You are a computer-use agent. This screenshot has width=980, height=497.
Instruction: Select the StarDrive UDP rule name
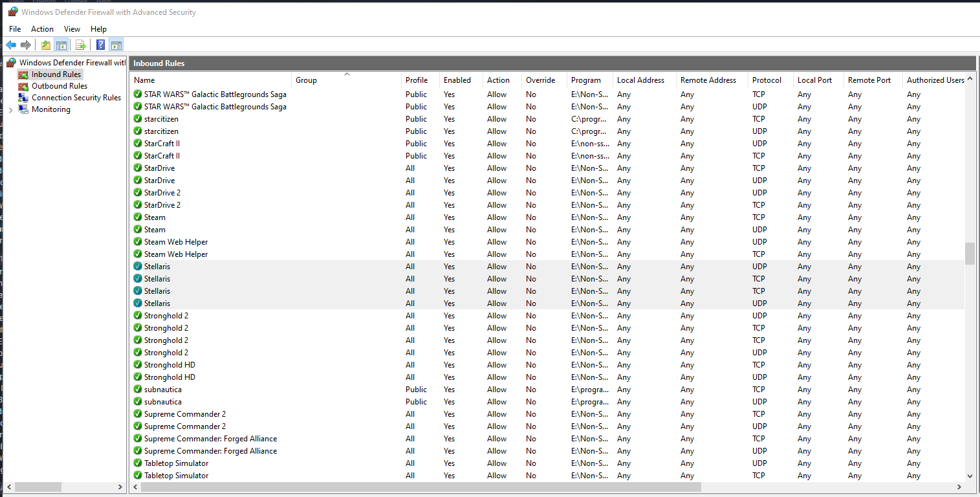[x=159, y=181]
